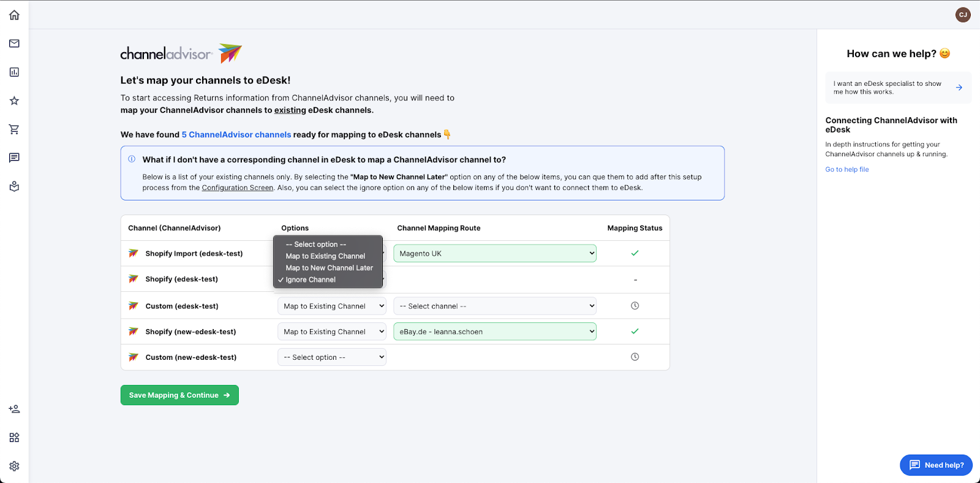This screenshot has height=483, width=980.
Task: Open the Orders shopping cart icon
Action: click(x=14, y=129)
